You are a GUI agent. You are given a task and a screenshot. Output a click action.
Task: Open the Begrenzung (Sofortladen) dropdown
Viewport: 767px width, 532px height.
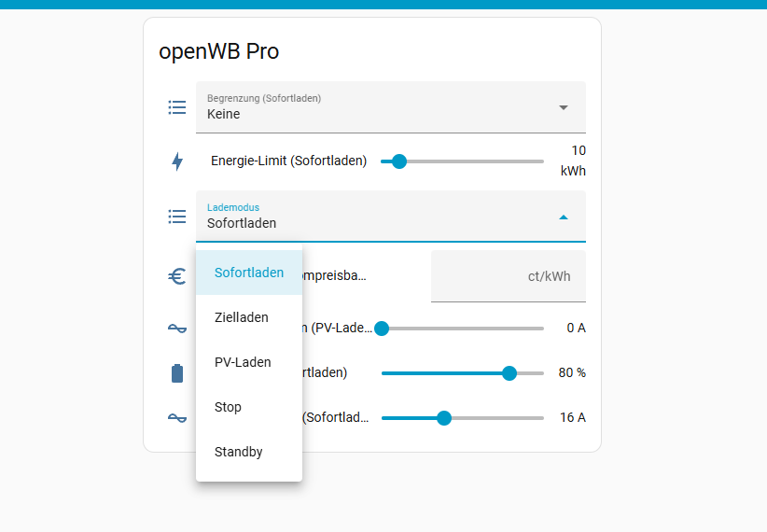click(x=391, y=107)
